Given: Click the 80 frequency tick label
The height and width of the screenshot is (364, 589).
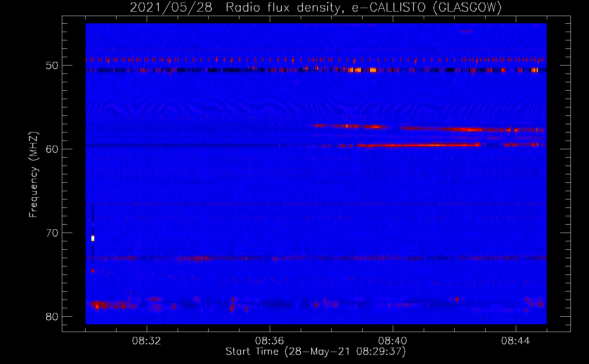Looking at the screenshot, I should pos(52,317).
